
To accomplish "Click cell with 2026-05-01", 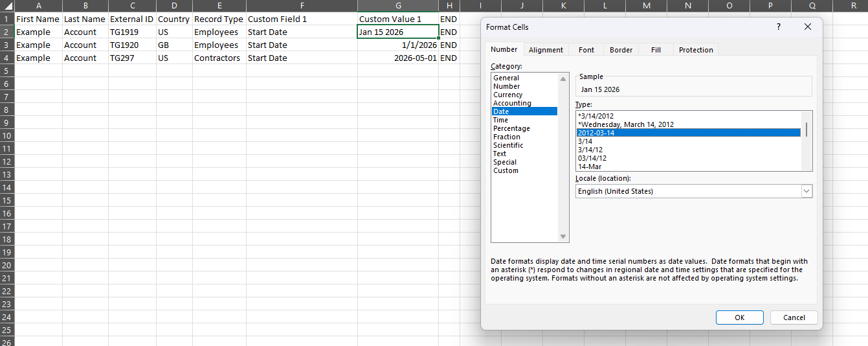I will (x=398, y=58).
